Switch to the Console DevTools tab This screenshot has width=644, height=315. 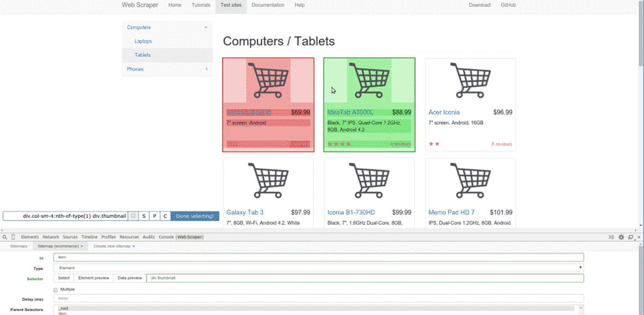[x=167, y=237]
